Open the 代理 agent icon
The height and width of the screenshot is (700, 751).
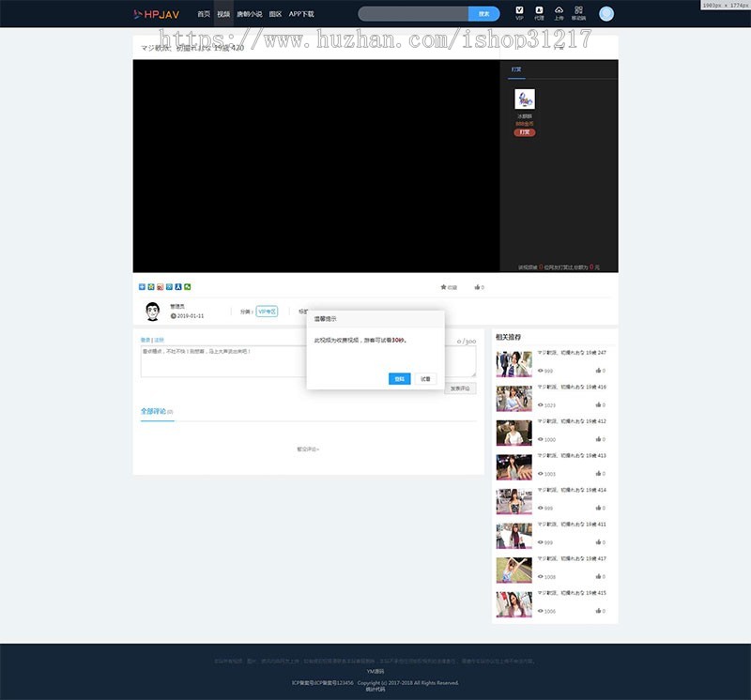[539, 12]
